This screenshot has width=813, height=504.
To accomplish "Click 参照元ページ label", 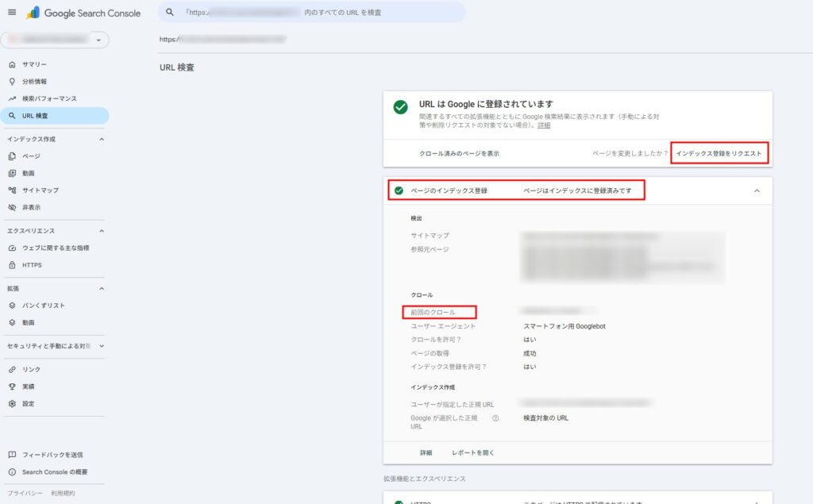I will 430,249.
